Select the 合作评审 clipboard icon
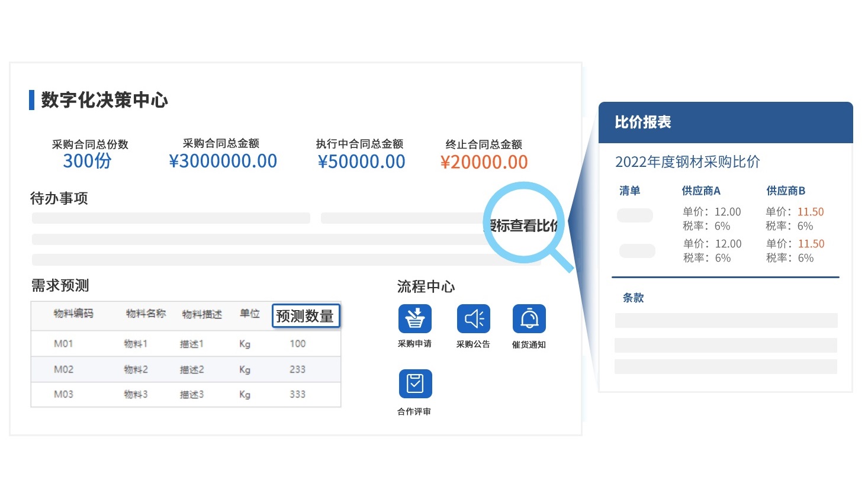This screenshot has height=490, width=868. pyautogui.click(x=414, y=384)
